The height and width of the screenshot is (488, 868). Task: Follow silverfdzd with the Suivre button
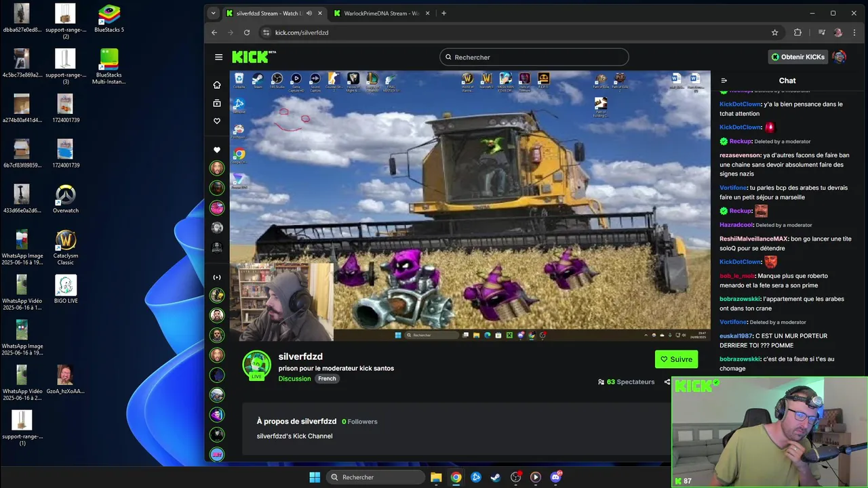click(676, 359)
